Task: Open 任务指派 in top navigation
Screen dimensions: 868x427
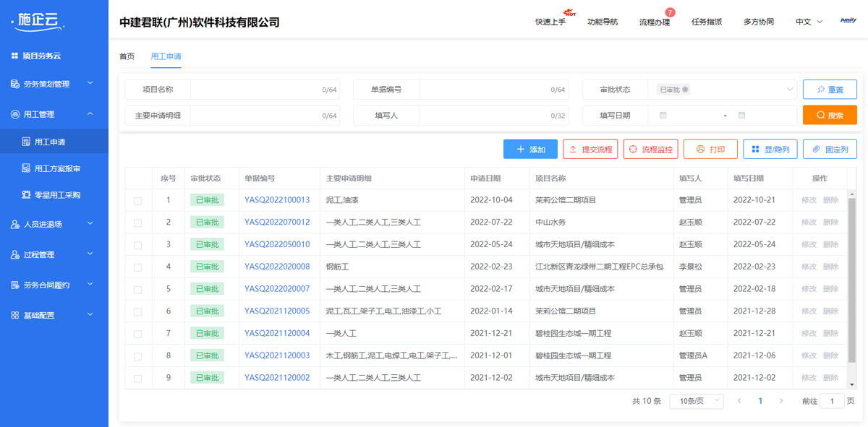Action: 707,22
